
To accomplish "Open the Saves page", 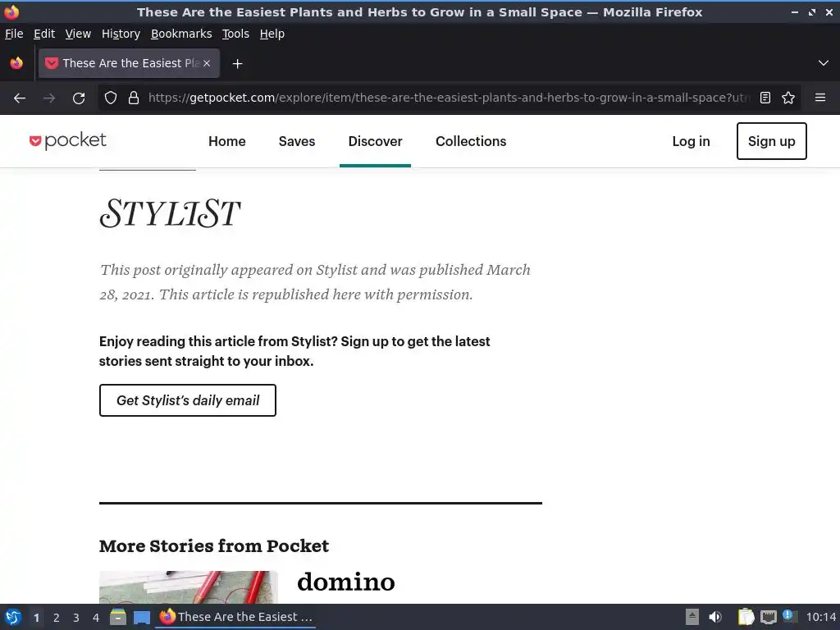I will (x=297, y=141).
